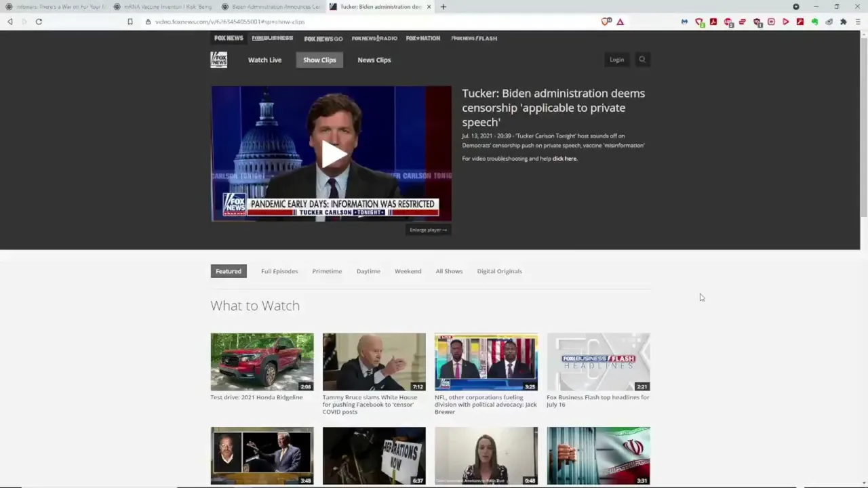This screenshot has height=488, width=868.
Task: Open the Evernote elephant extension icon
Action: point(814,22)
